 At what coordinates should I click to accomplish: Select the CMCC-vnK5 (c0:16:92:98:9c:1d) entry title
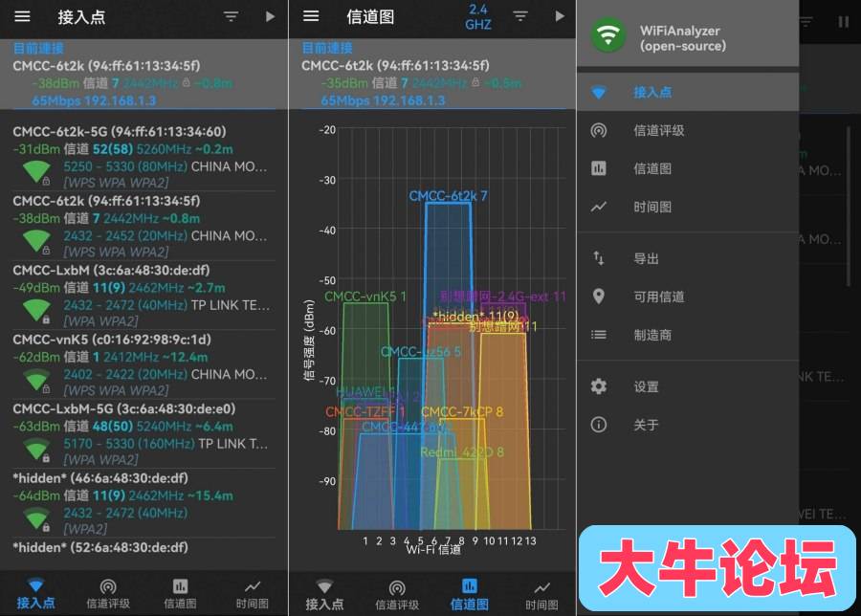click(112, 340)
